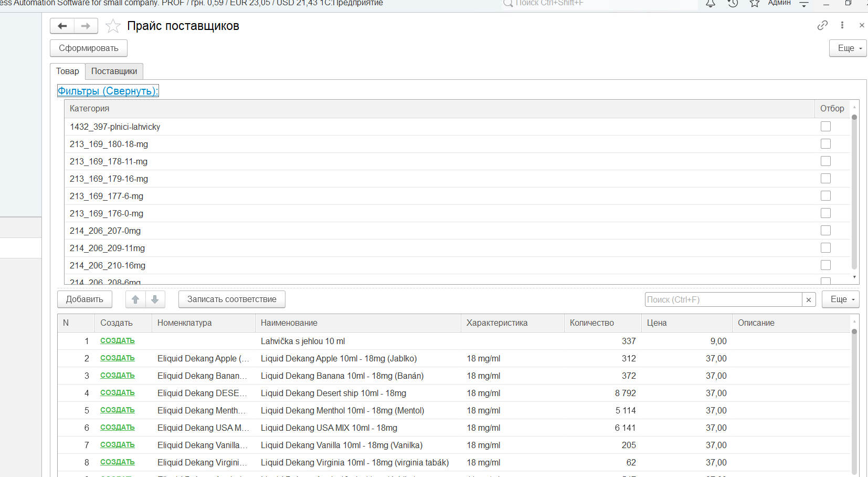Tick Отбор checkbox for 213_169_179-16-mg
The image size is (868, 477).
point(825,179)
